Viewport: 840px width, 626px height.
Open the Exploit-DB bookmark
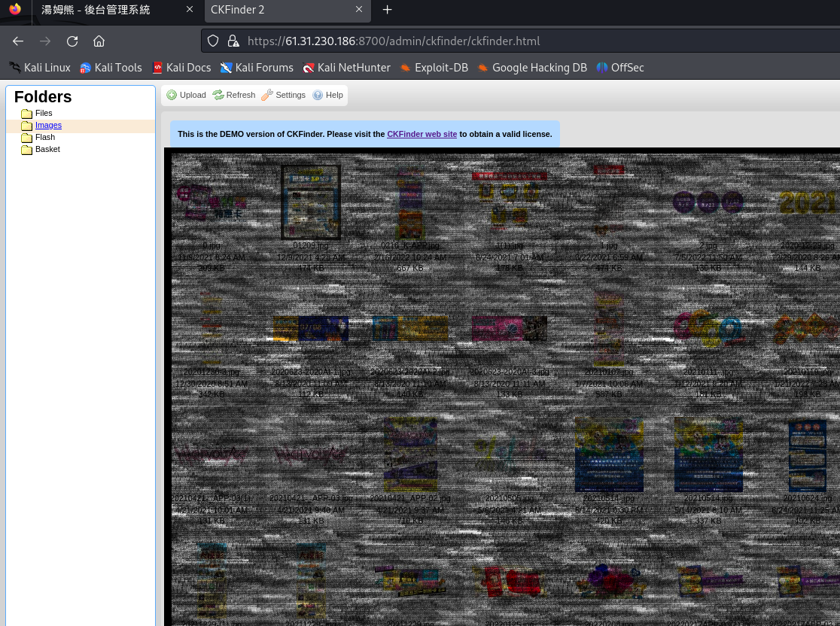click(x=434, y=68)
